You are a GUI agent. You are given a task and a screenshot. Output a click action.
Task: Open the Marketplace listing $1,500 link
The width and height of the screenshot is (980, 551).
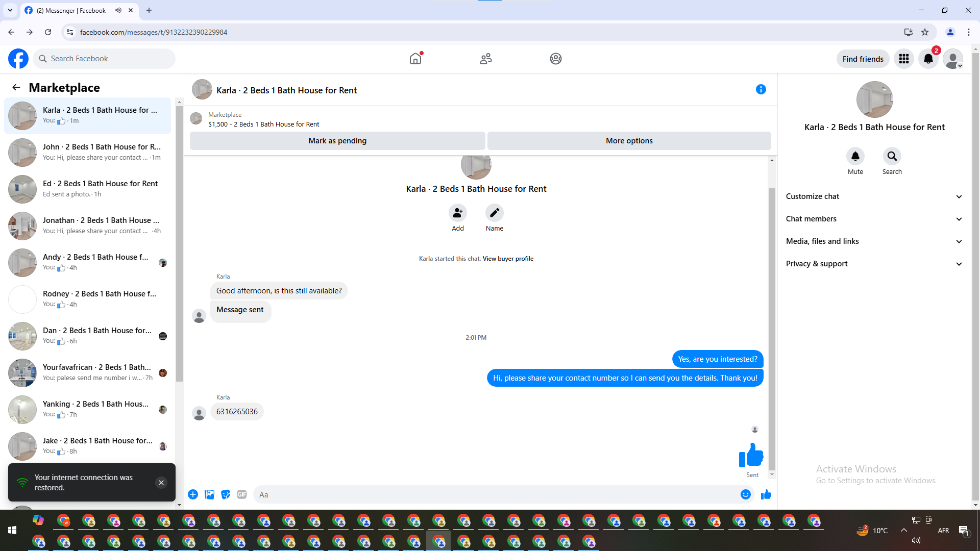tap(263, 124)
